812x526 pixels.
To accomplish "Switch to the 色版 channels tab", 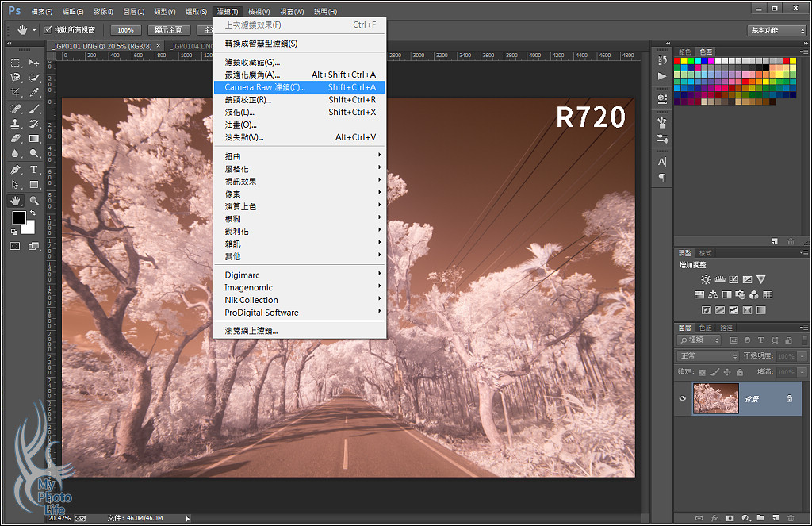I will (704, 328).
